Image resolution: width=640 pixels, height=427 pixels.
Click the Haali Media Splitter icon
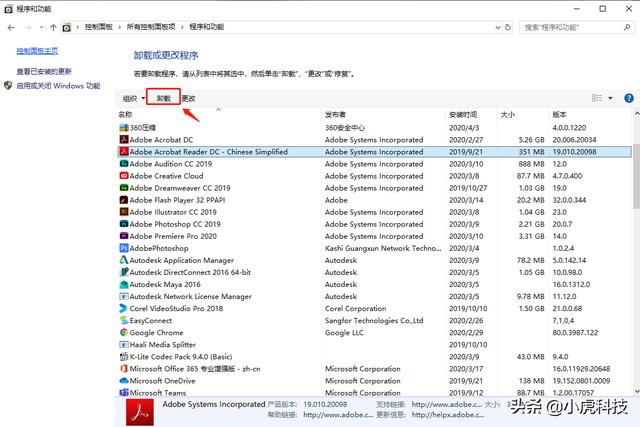(124, 345)
